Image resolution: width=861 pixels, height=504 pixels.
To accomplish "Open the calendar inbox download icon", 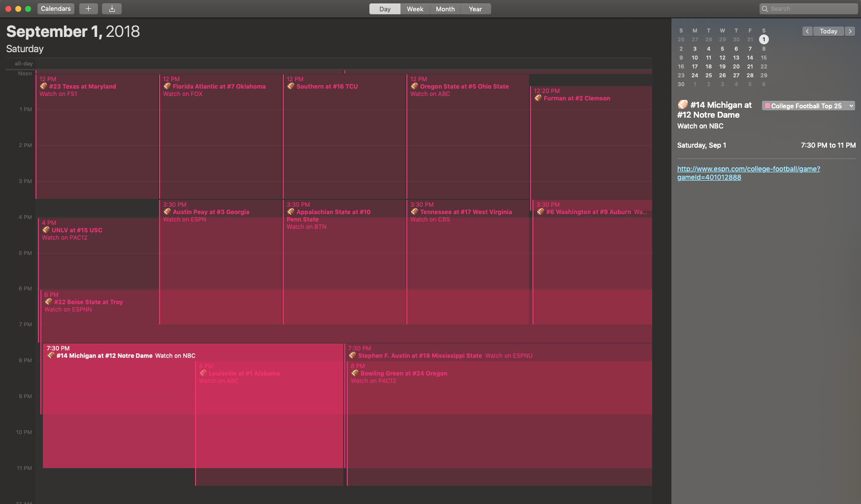I will point(112,9).
